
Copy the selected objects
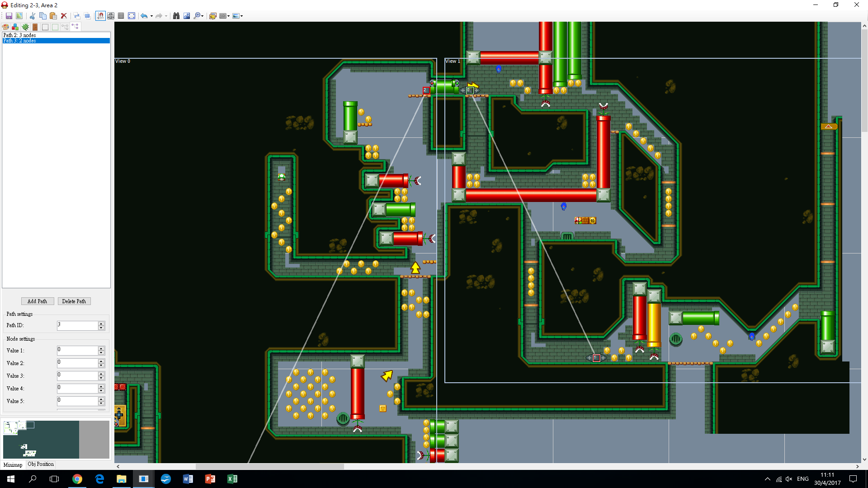tap(43, 16)
